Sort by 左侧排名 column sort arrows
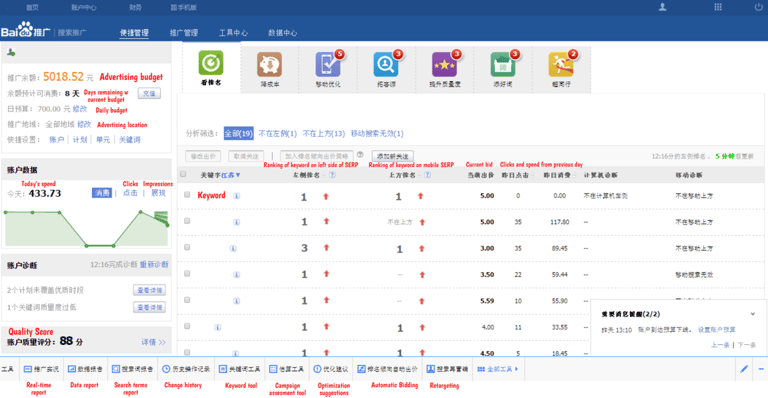This screenshot has height=398, width=768. pos(324,175)
